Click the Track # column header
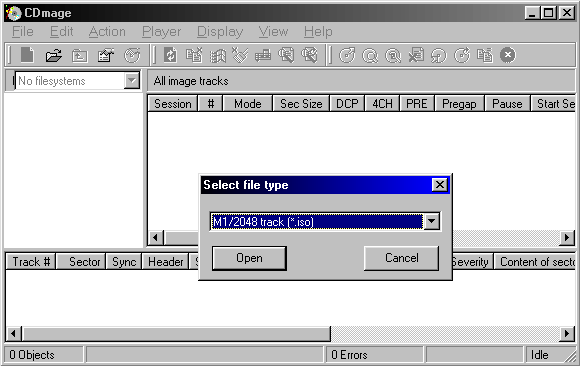Screen dimensions: 580x366 click(31, 262)
